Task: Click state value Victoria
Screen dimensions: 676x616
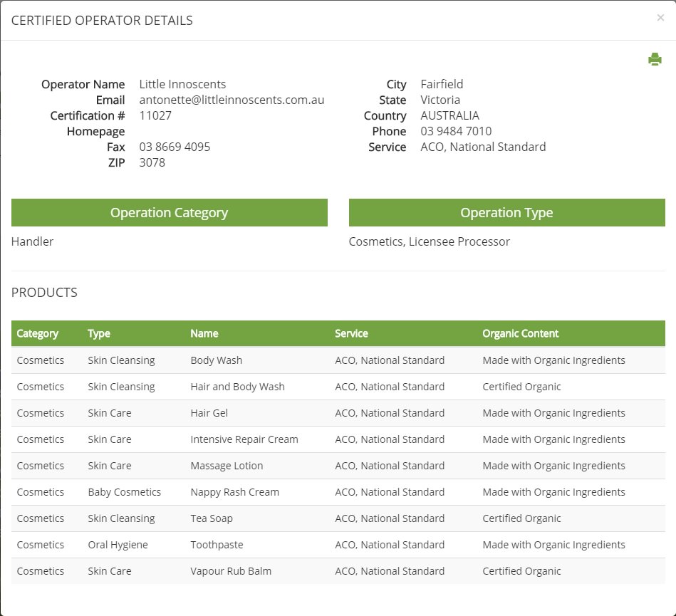Action: [x=440, y=100]
